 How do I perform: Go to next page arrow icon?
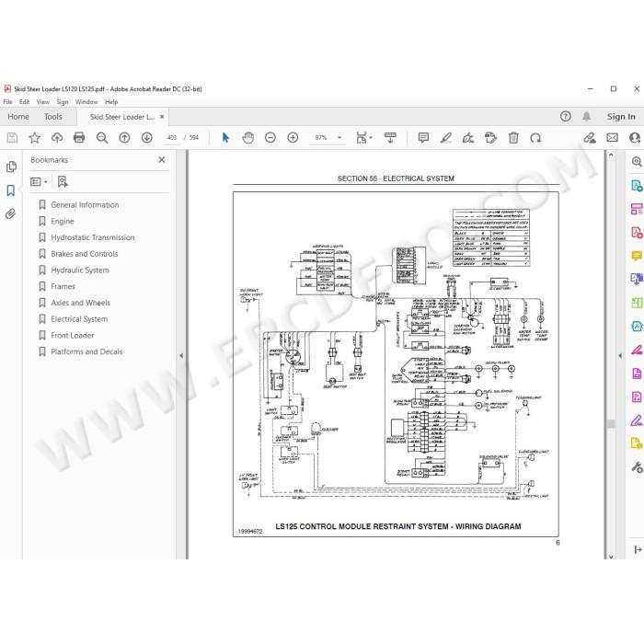point(146,138)
